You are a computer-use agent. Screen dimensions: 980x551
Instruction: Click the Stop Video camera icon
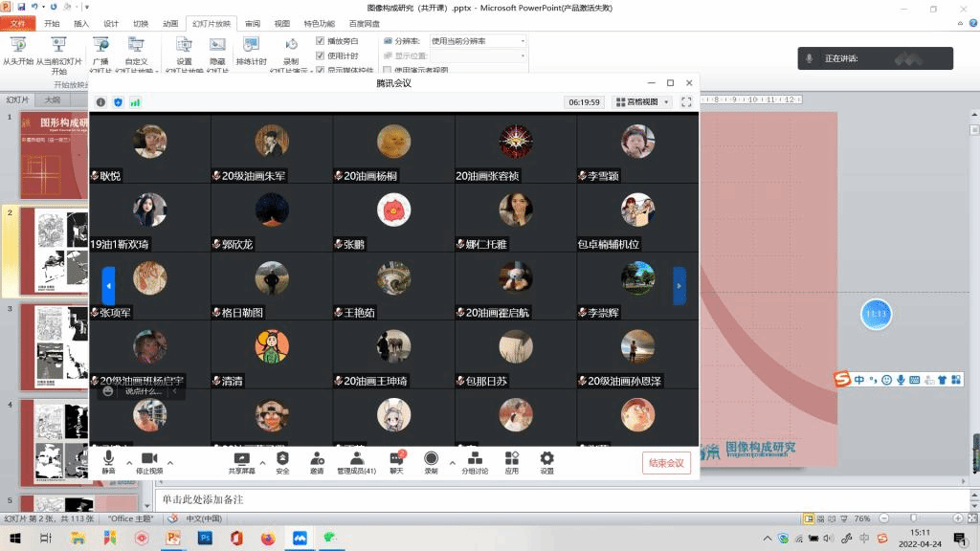coord(149,463)
